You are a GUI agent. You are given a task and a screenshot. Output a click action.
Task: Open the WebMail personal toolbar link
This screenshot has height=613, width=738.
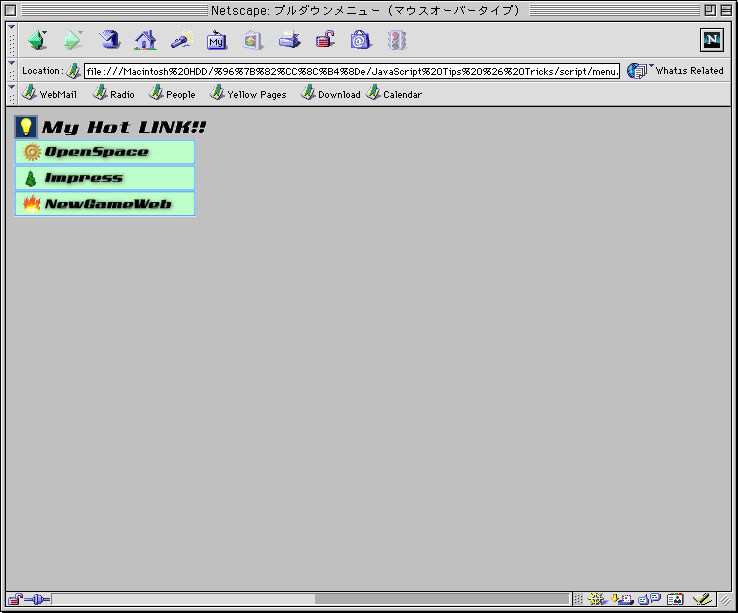(x=50, y=93)
